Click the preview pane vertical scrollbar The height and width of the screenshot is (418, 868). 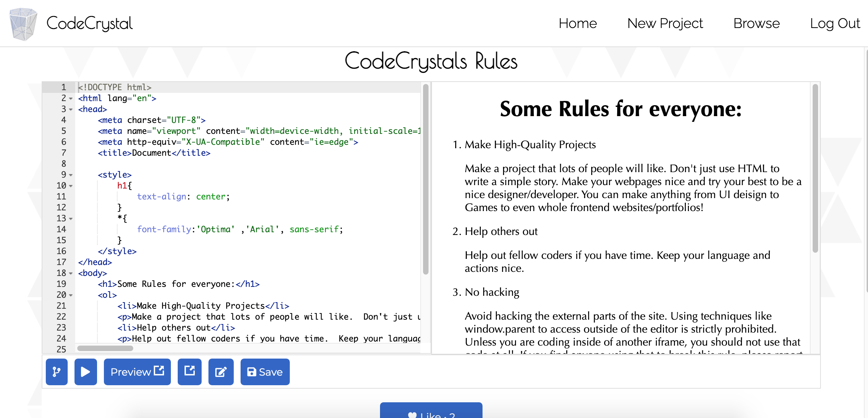815,168
